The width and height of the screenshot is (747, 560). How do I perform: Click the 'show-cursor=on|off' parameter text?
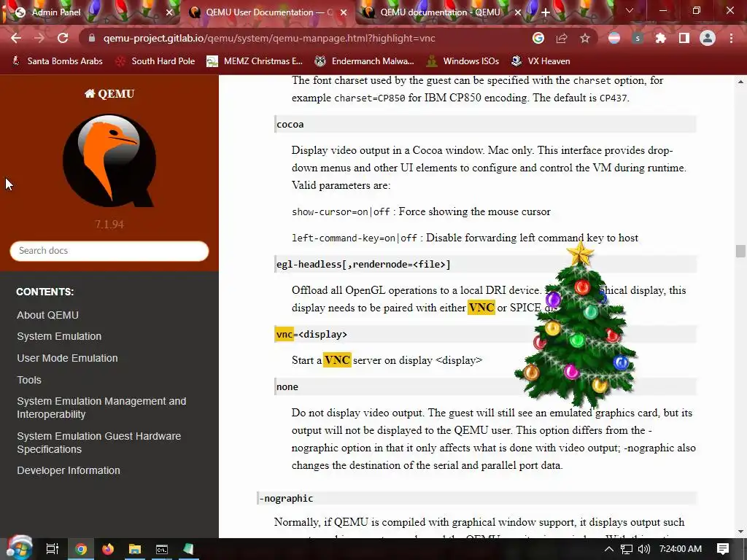click(341, 211)
